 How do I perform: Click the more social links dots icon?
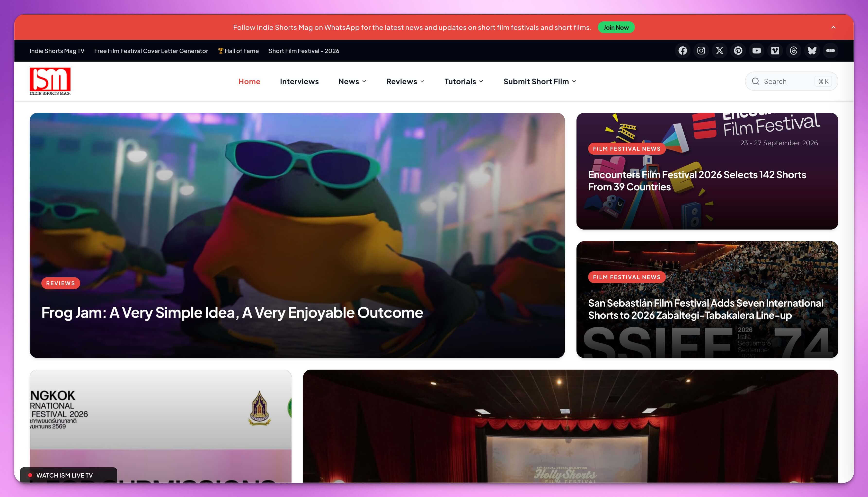tap(830, 51)
